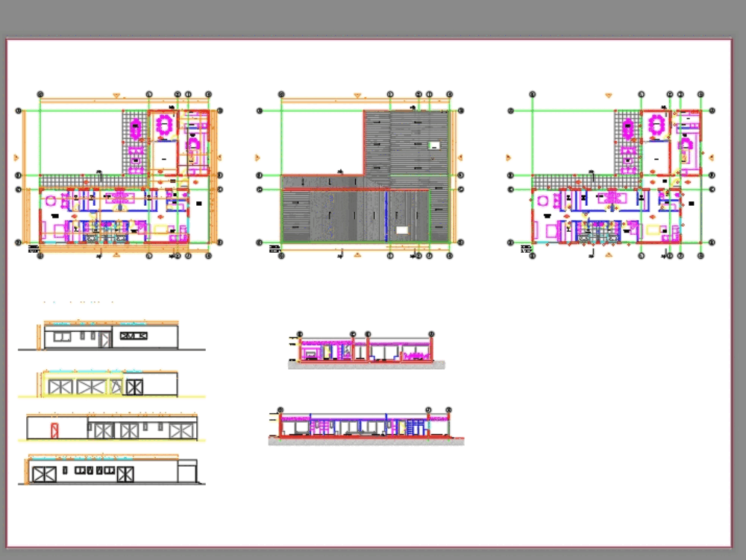Select the level marker triangle beside the left plan

[x=16, y=158]
